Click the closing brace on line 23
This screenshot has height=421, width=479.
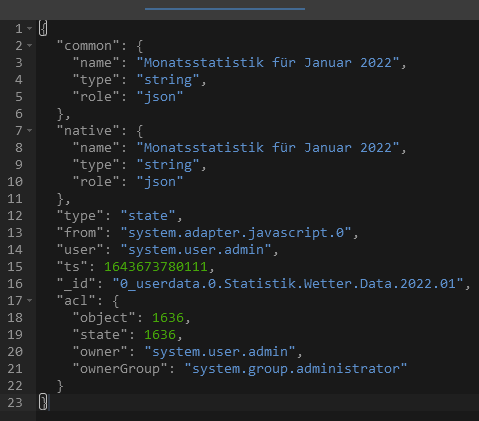pyautogui.click(x=43, y=402)
